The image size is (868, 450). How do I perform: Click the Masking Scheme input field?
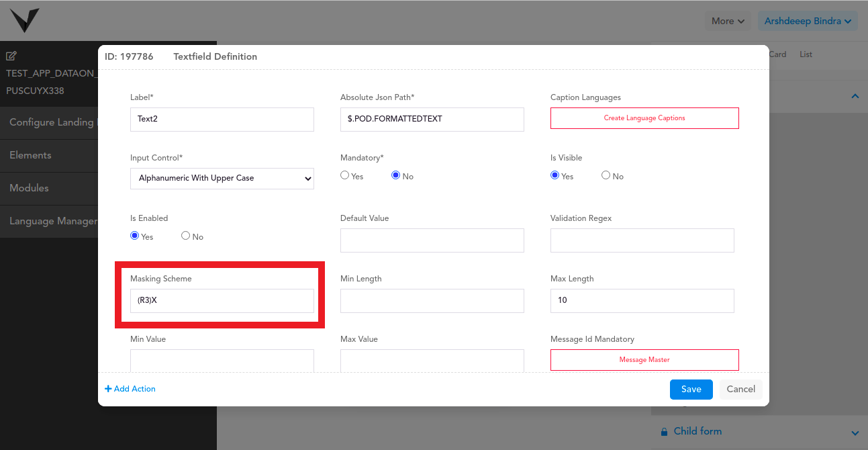(x=222, y=301)
